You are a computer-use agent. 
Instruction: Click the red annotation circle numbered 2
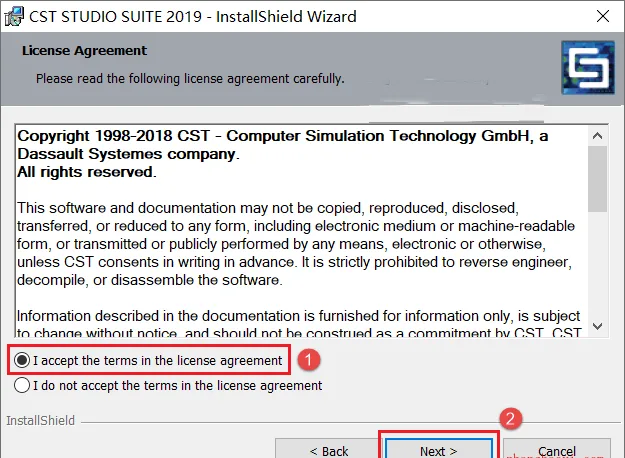pos(510,419)
